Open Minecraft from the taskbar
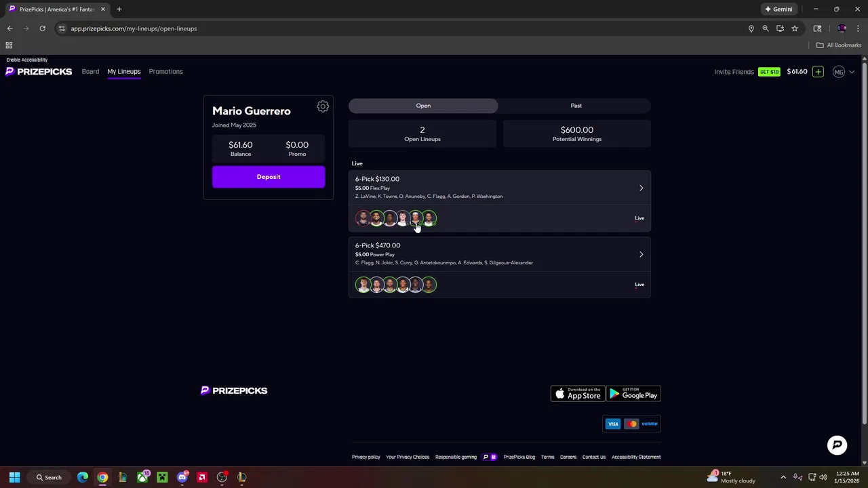Screen dimensions: 868x488 (x=162, y=477)
